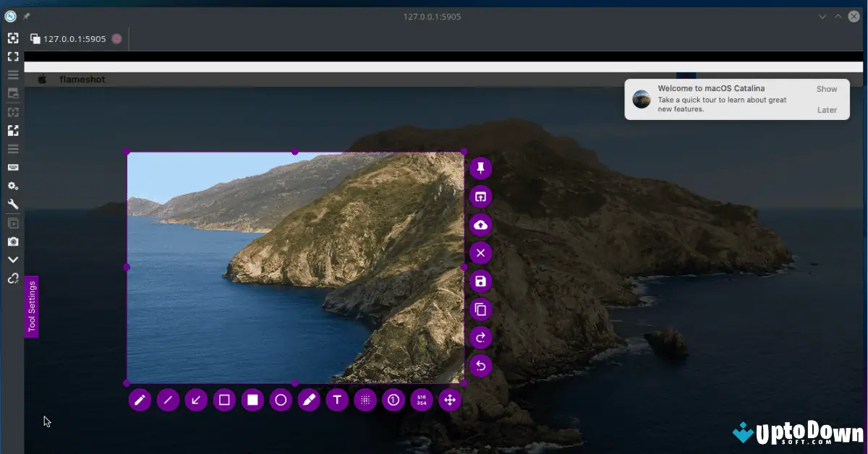
Task: Select the Arrow tool
Action: [195, 400]
